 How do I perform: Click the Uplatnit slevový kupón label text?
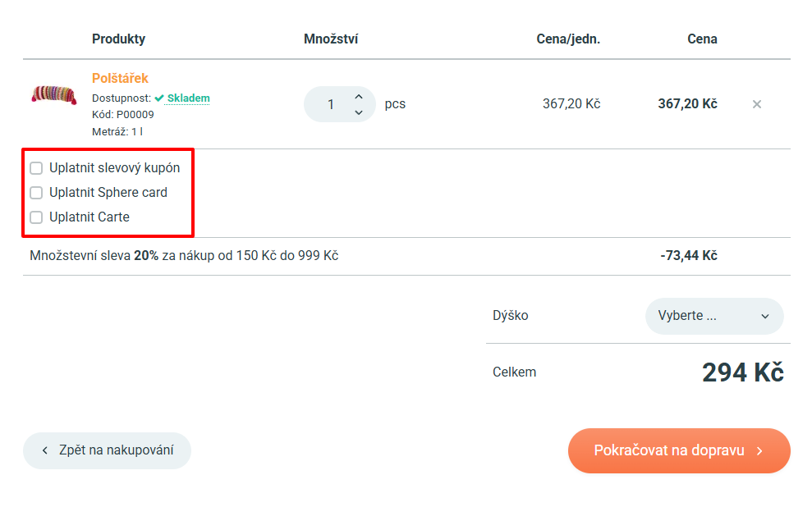pos(114,168)
